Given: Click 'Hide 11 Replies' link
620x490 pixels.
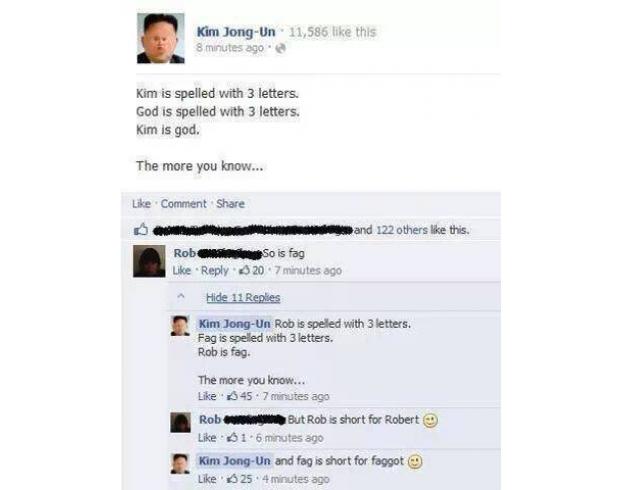Looking at the screenshot, I should pyautogui.click(x=243, y=297).
